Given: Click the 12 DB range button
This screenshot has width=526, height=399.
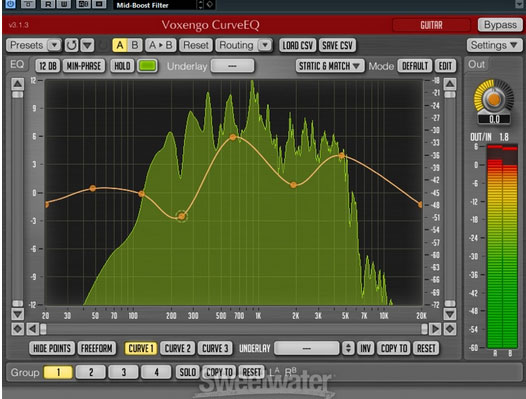Looking at the screenshot, I should [x=48, y=66].
